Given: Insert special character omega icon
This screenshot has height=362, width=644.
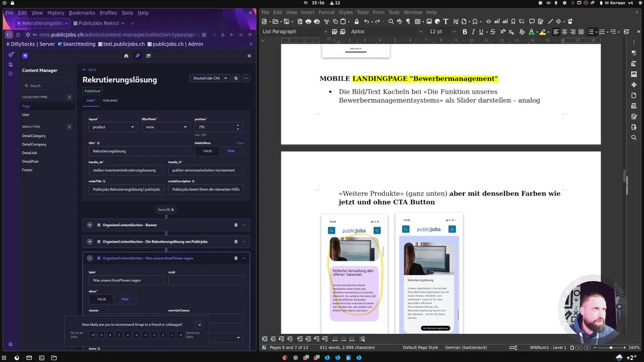Looking at the screenshot, I should (474, 22).
